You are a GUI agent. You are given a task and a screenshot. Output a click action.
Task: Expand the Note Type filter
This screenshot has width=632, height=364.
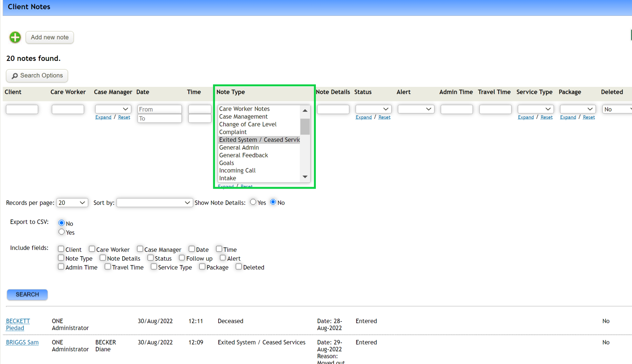coord(226,186)
